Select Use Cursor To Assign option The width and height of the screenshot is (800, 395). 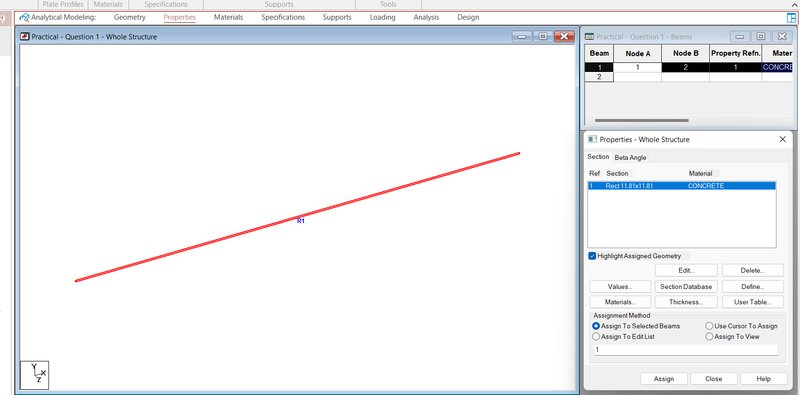(709, 326)
